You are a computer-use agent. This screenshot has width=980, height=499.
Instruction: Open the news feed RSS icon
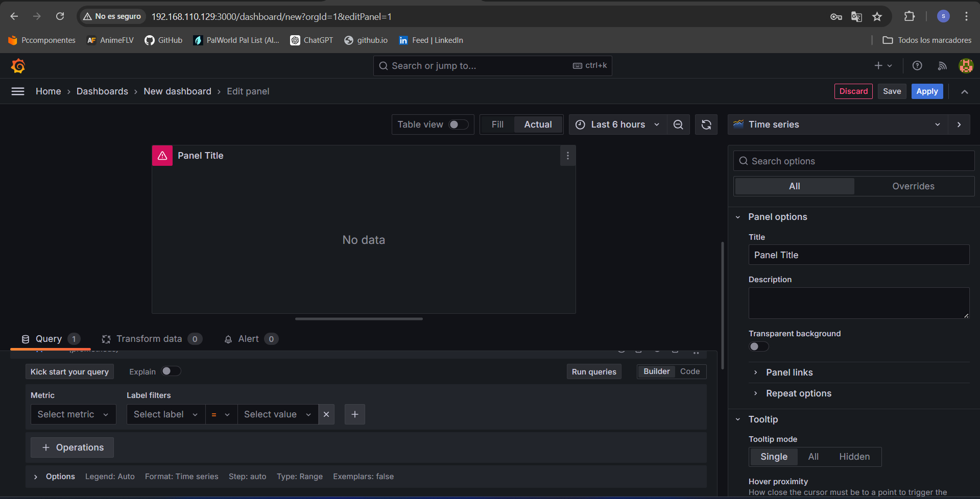click(x=942, y=66)
